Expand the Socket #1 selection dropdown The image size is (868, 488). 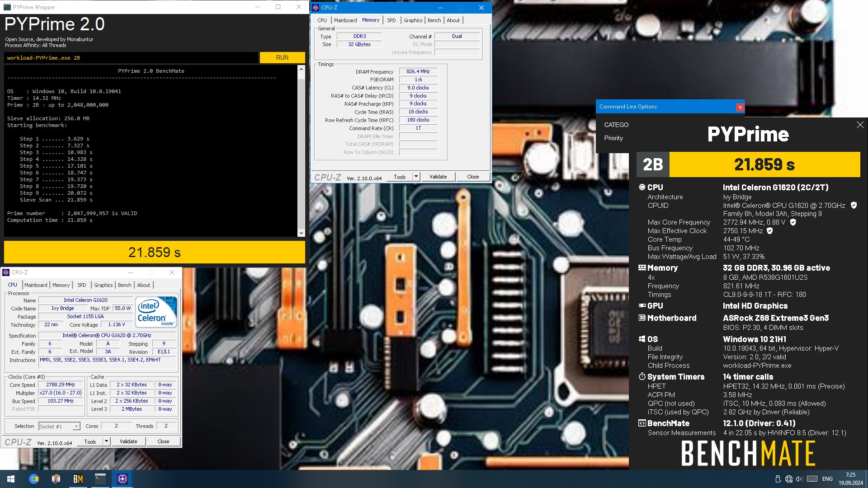coord(76,426)
